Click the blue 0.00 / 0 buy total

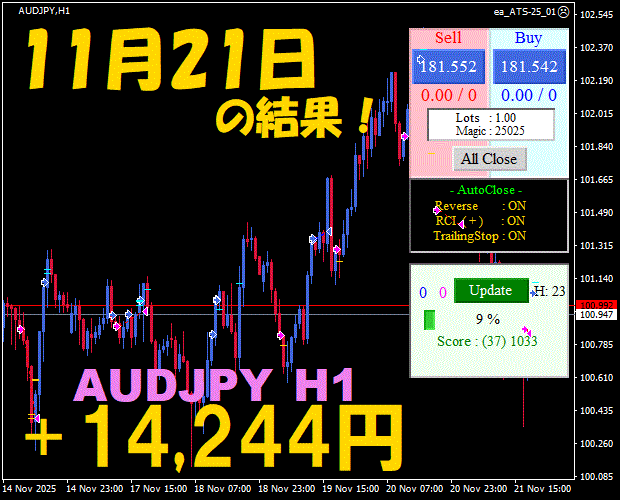529,95
